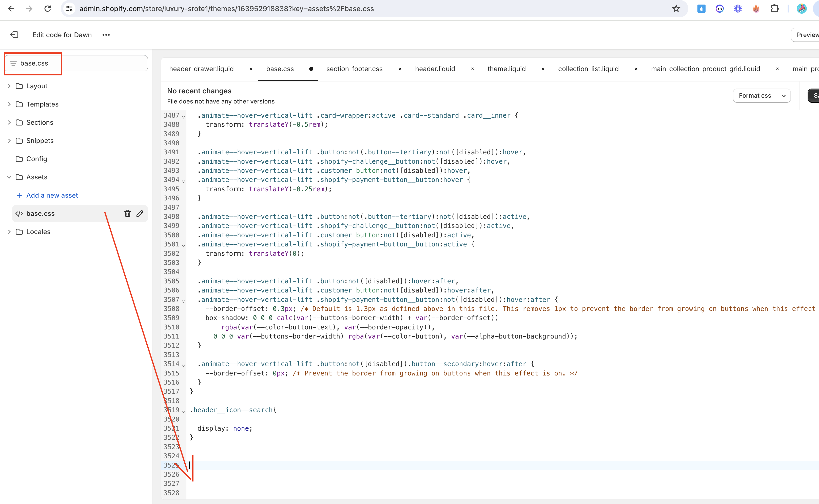Image resolution: width=819 pixels, height=504 pixels.
Task: Open the Format css dropdown arrow
Action: tap(784, 96)
